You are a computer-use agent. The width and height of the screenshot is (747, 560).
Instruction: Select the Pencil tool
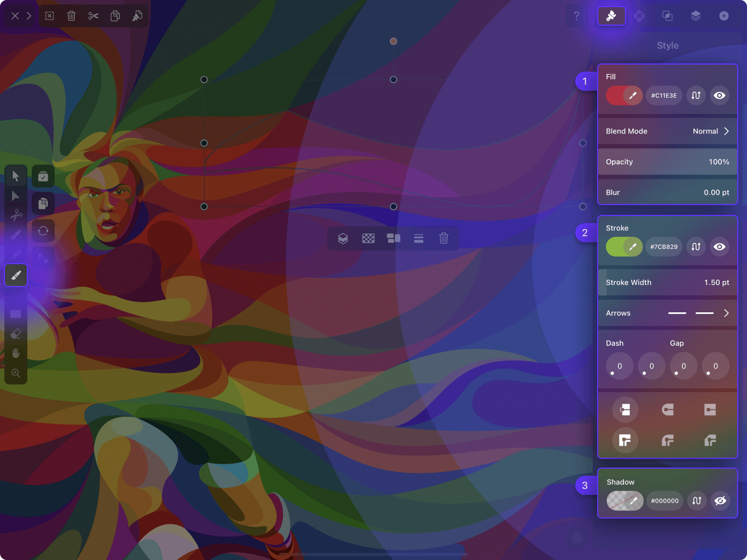16,254
